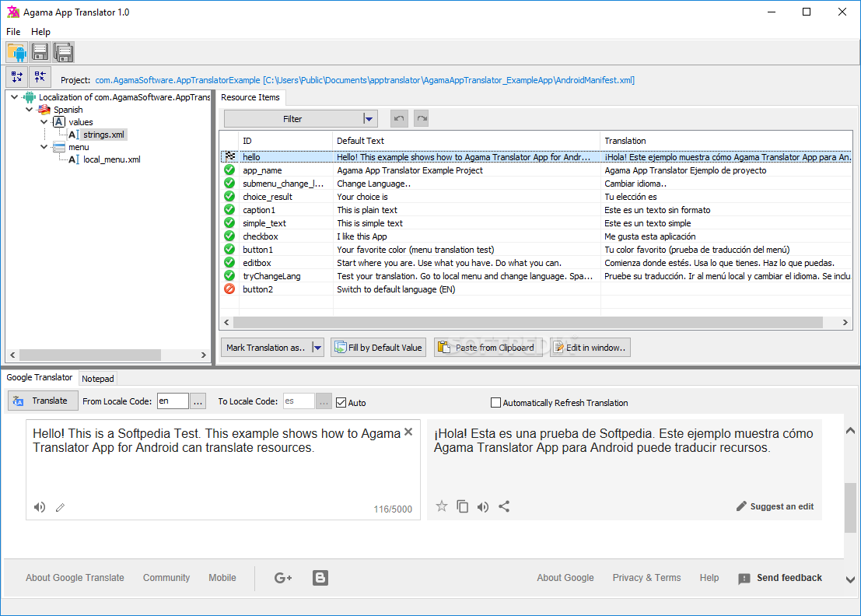861x616 pixels.
Task: Listen to source text speaker icon
Action: point(39,507)
